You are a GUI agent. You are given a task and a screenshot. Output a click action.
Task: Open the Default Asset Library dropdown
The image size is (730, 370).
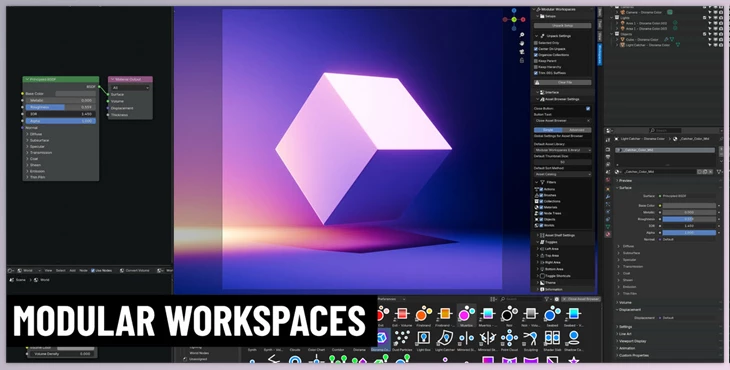point(562,150)
